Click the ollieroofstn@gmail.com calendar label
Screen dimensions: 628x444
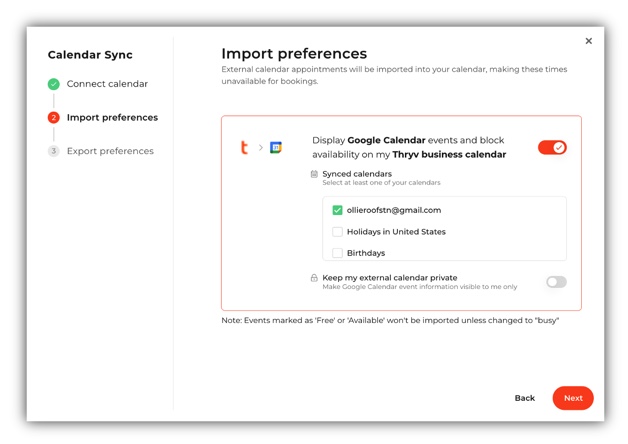click(394, 210)
